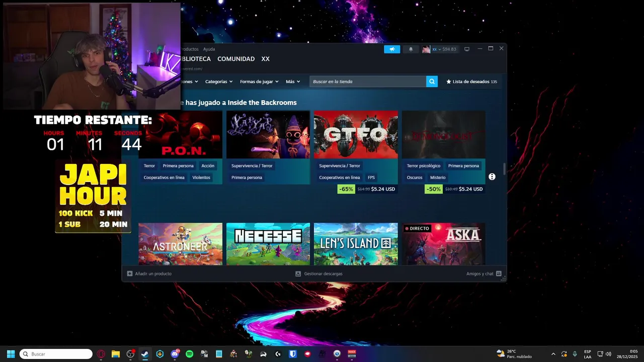Open Spotify from the taskbar
Image resolution: width=644 pixels, height=362 pixels.
click(x=189, y=354)
